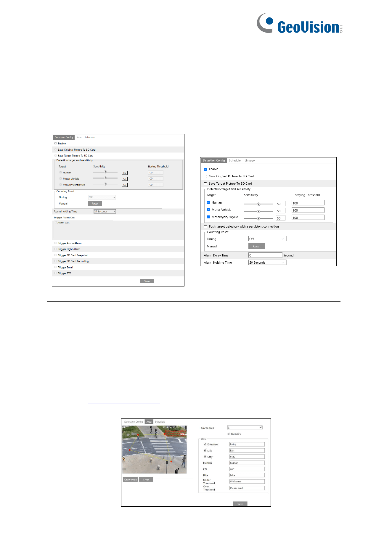Click Save below the Trigger FTP option
This screenshot has height=554, width=392.
click(147, 281)
